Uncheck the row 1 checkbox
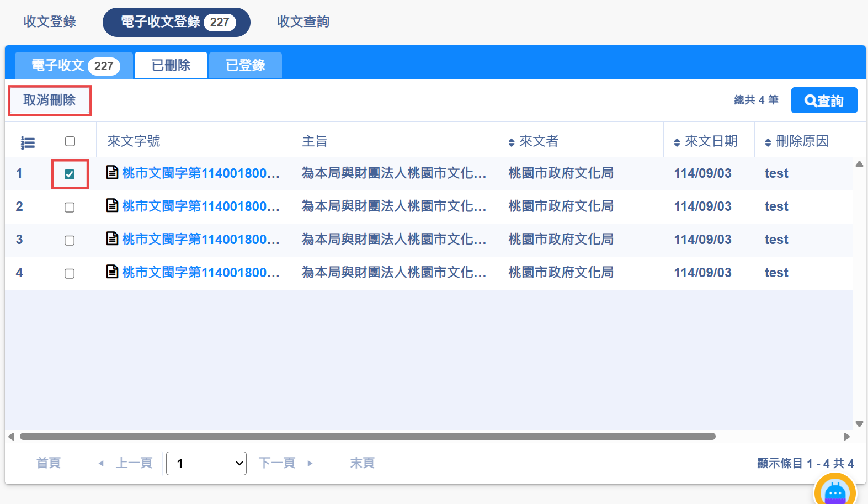Screen dimensions: 868x504 [x=70, y=174]
